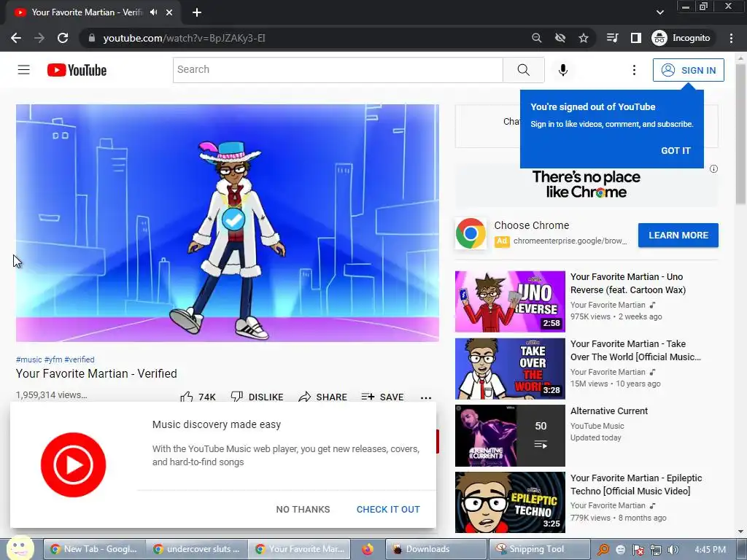This screenshot has height=560, width=747.
Task: Decline with NO THANKS
Action: 303,510
